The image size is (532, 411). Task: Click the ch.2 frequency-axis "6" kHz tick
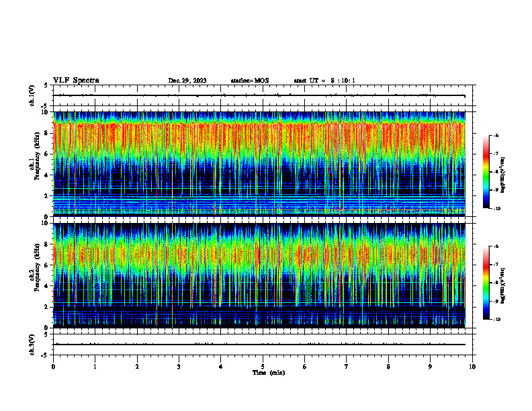click(46, 265)
